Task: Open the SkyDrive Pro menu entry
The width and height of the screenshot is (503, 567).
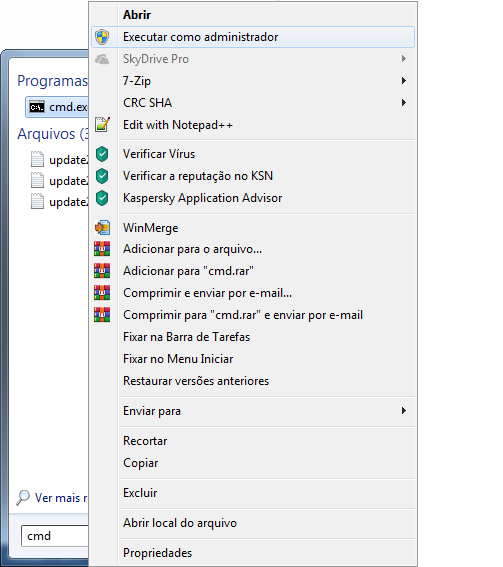Action: point(253,59)
